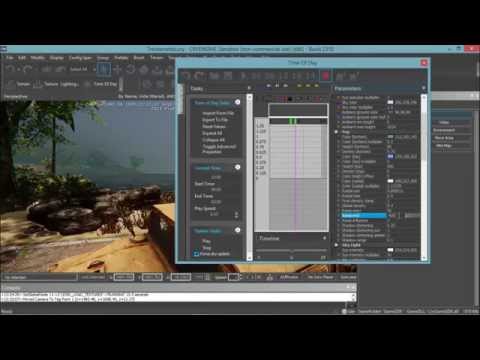Click the last icon in Time Of Day toolbar
This screenshot has height=360, width=480.
pyautogui.click(x=354, y=76)
